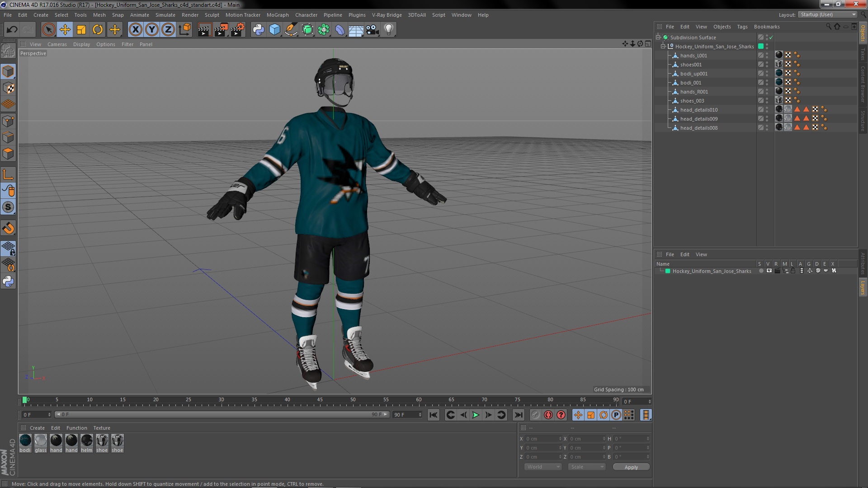The image size is (868, 488).
Task: Switch to Model mode
Action: [x=8, y=71]
